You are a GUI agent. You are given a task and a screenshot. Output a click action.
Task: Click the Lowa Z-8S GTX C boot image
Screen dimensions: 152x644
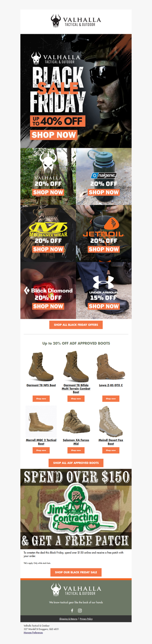(x=111, y=367)
